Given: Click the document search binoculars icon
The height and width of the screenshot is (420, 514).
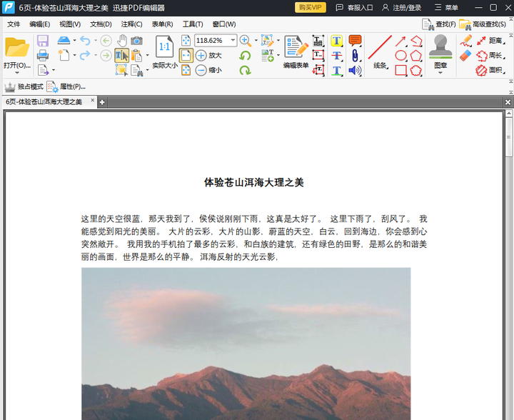Looking at the screenshot, I should point(136,70).
